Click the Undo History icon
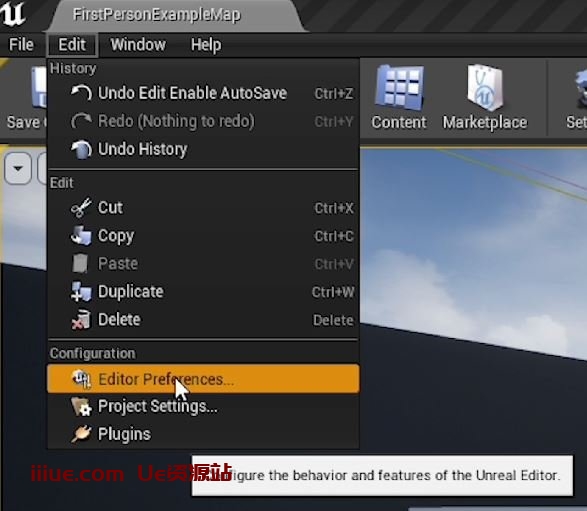Image resolution: width=587 pixels, height=511 pixels. click(x=81, y=149)
